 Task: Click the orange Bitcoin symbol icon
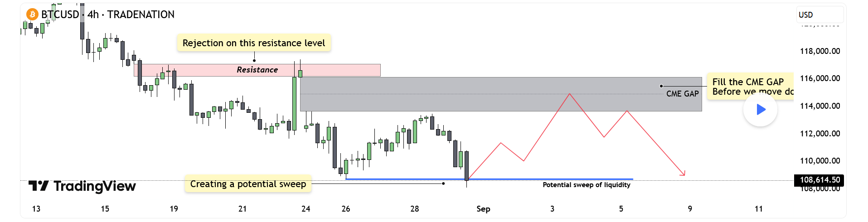coord(32,14)
